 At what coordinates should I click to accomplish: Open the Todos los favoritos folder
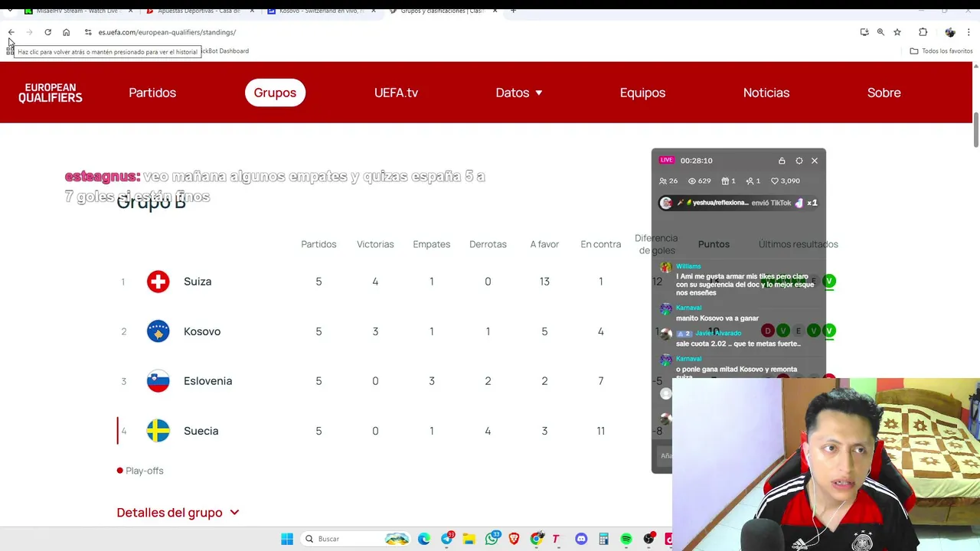[941, 51]
